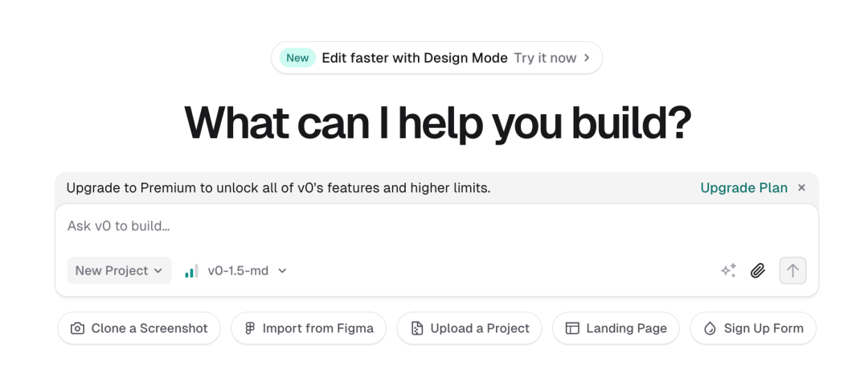Choose the Import from Figma suggestion
This screenshot has height=378, width=868.
(x=309, y=328)
